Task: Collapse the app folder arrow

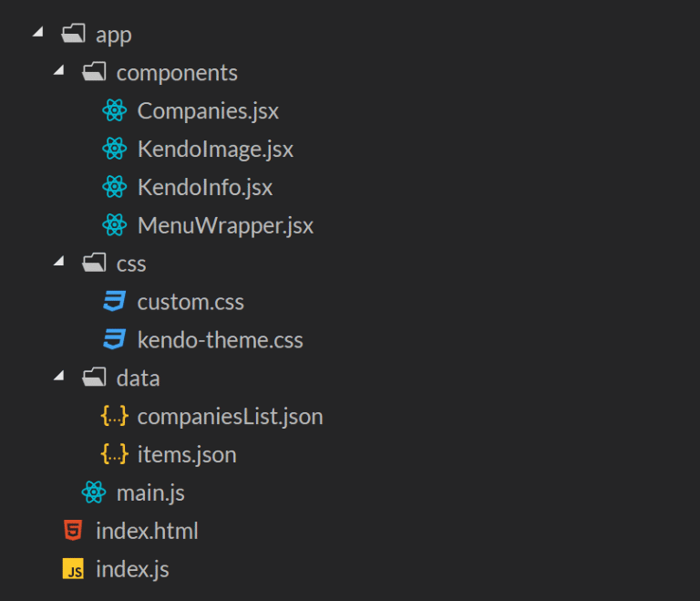Action: click(38, 31)
